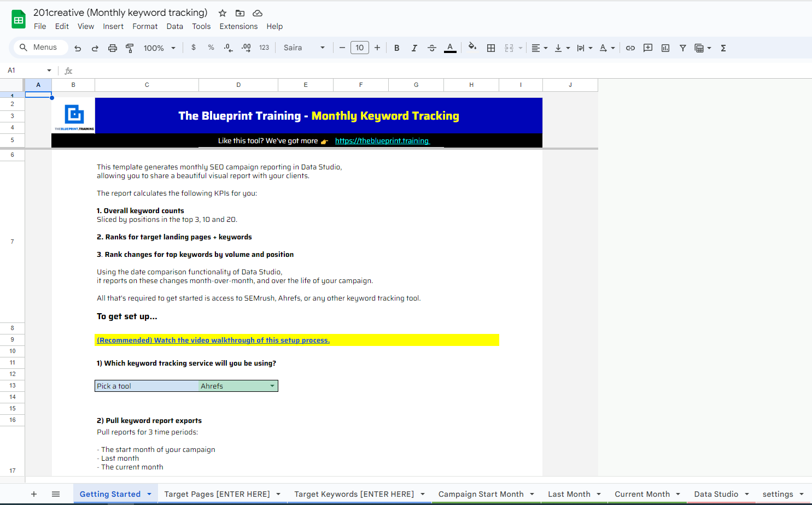Open the thebluepint.training hyperlink
Viewport: 812px width, 505px height.
tap(382, 140)
